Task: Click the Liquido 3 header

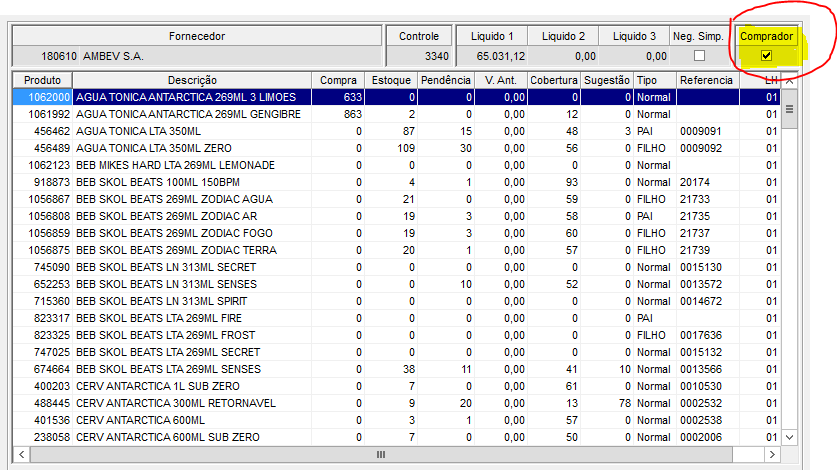Action: (x=634, y=36)
